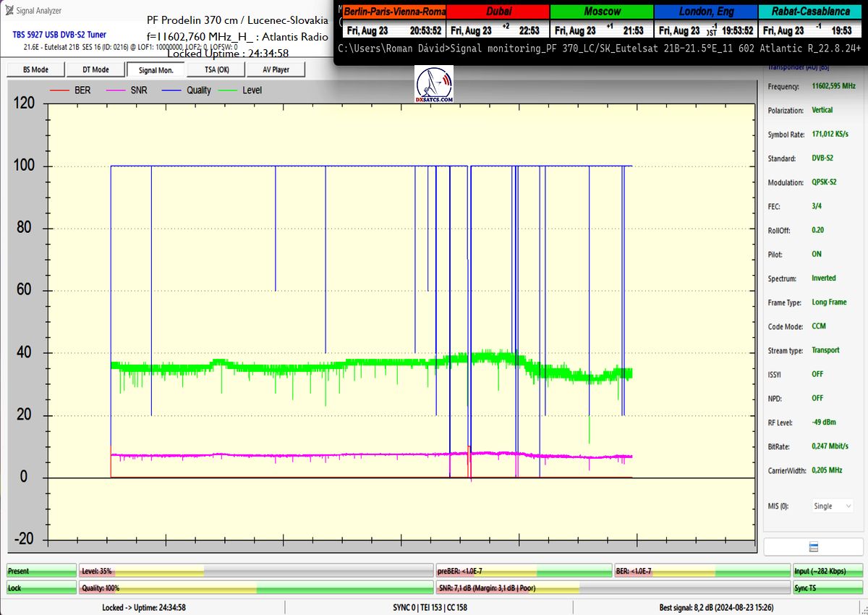Click the Present status indicator
This screenshot has height=615, width=868.
pyautogui.click(x=41, y=572)
